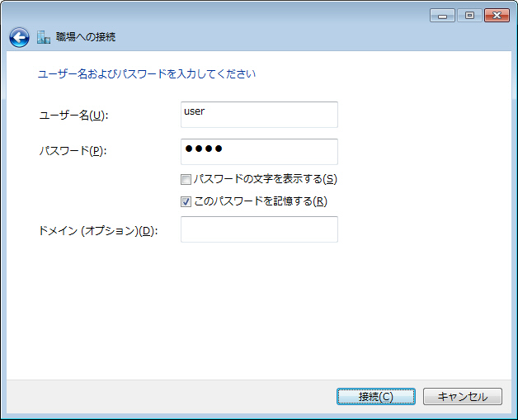Maximize the connection wizard window
Viewport: 518px width, 420px height.
tap(469, 16)
